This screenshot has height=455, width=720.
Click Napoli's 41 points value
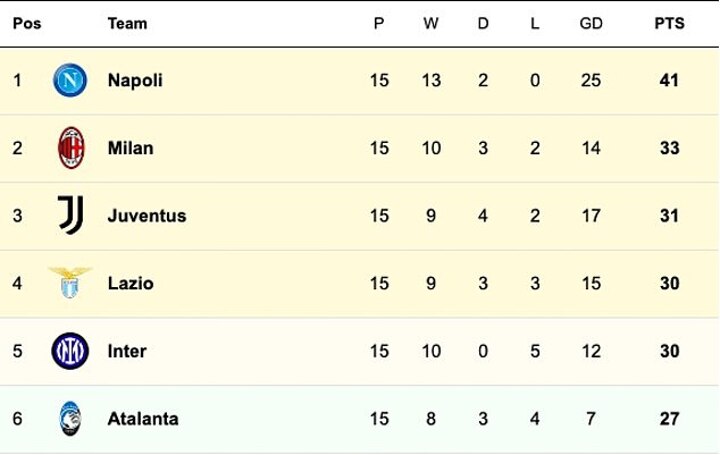[669, 80]
